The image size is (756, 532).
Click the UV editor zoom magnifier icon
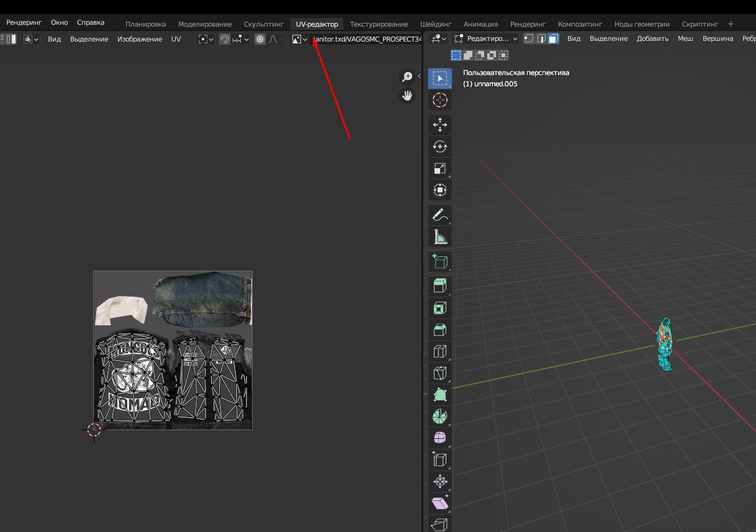[407, 77]
